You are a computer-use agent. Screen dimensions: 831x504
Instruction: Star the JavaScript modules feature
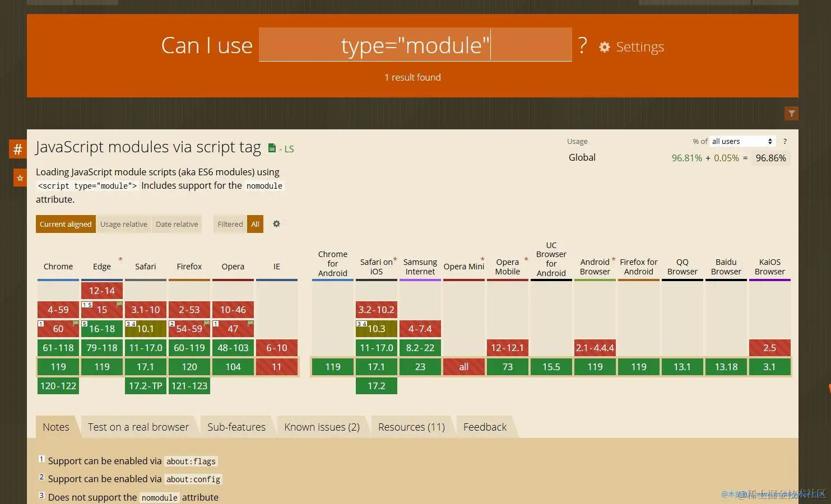20,178
